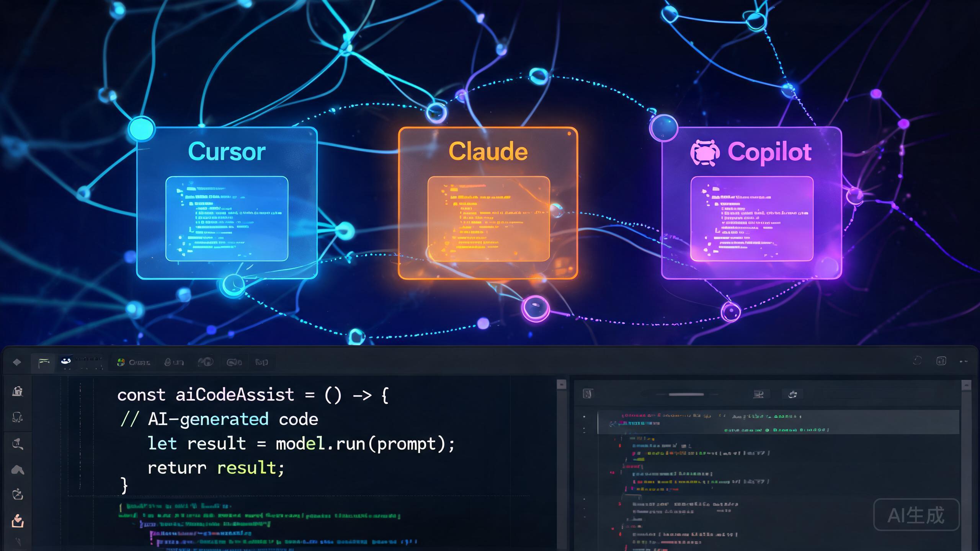Open the code preview inside the Claude card

(488, 218)
